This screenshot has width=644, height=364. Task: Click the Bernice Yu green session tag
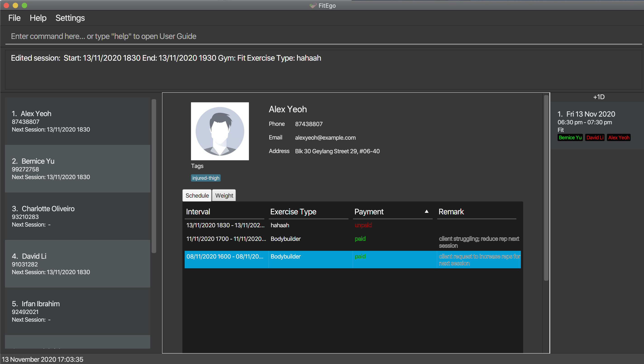[570, 138]
